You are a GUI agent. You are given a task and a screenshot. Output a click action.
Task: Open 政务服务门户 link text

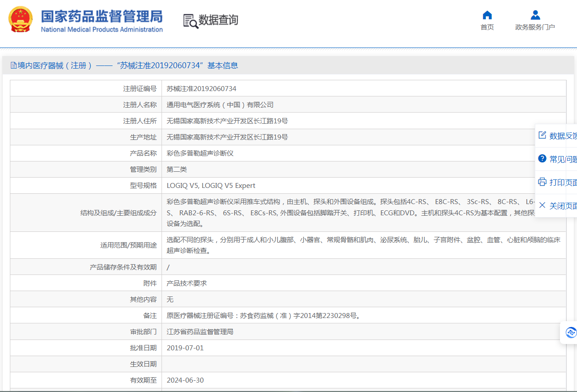click(x=535, y=27)
